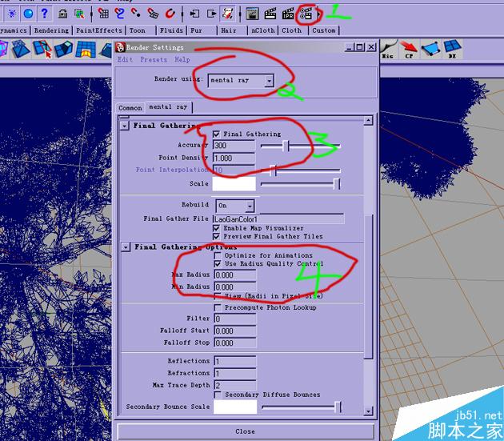Open the Edit menu in Render Settings
The image size is (504, 441).
[x=125, y=59]
